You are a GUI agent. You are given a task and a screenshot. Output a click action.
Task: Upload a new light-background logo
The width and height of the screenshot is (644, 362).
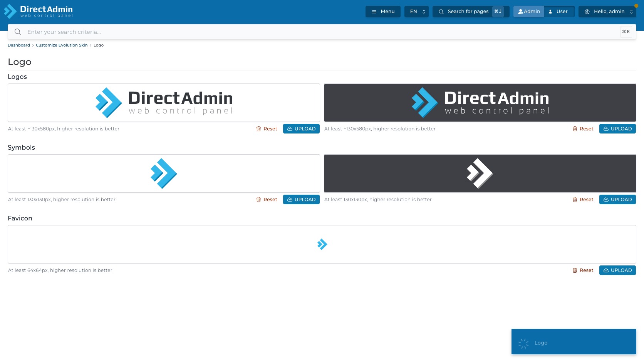(x=301, y=129)
